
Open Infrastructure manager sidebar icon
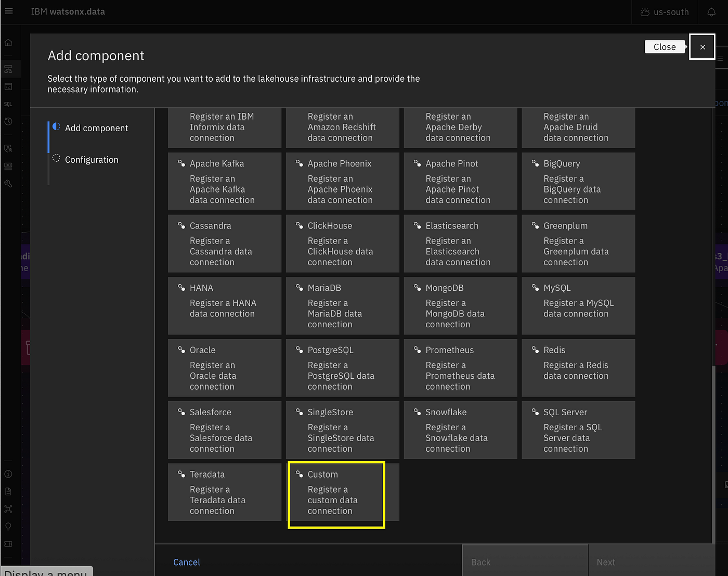click(8, 69)
